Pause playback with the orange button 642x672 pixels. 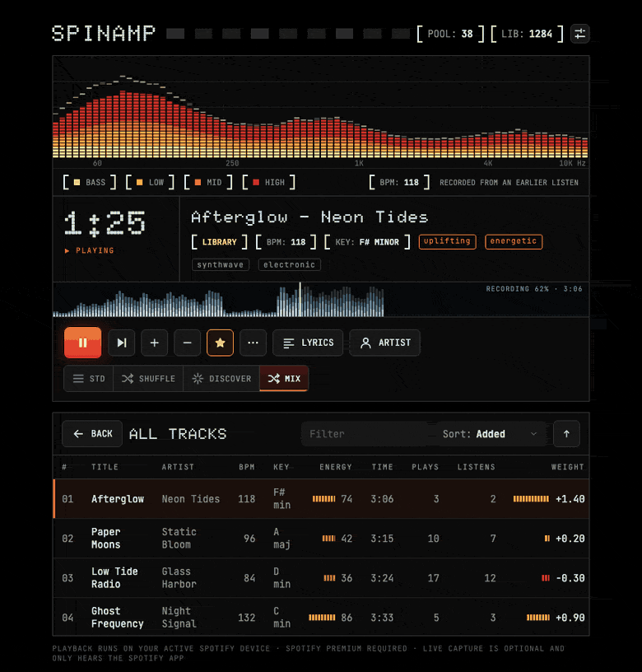point(82,343)
